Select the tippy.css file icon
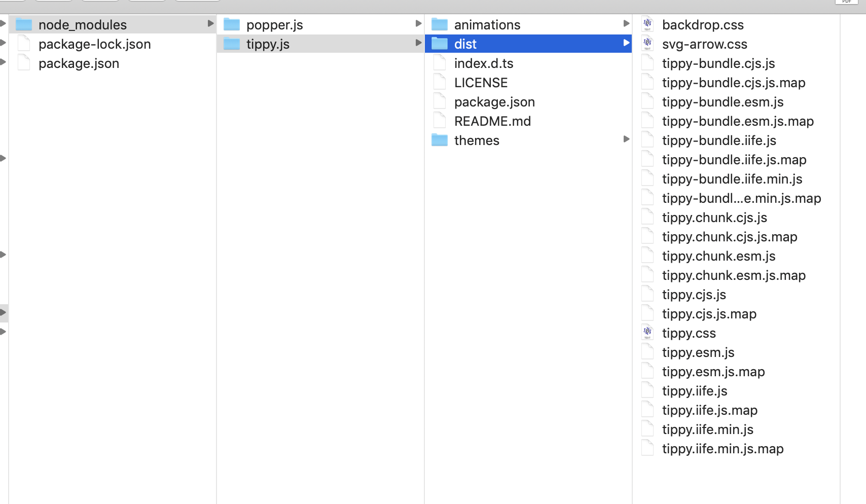 pyautogui.click(x=647, y=332)
